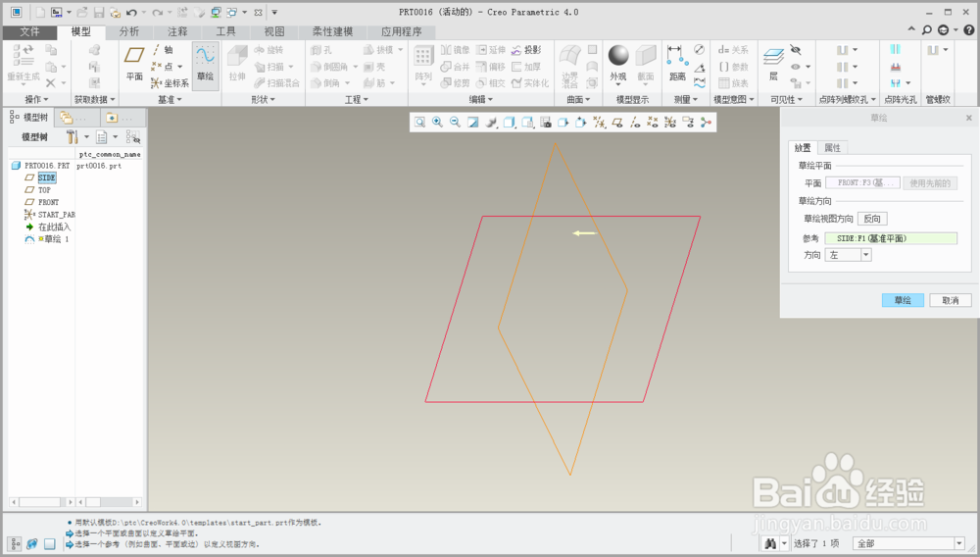Click the help question mark icon
Viewport: 980px width, 557px height.
(969, 30)
